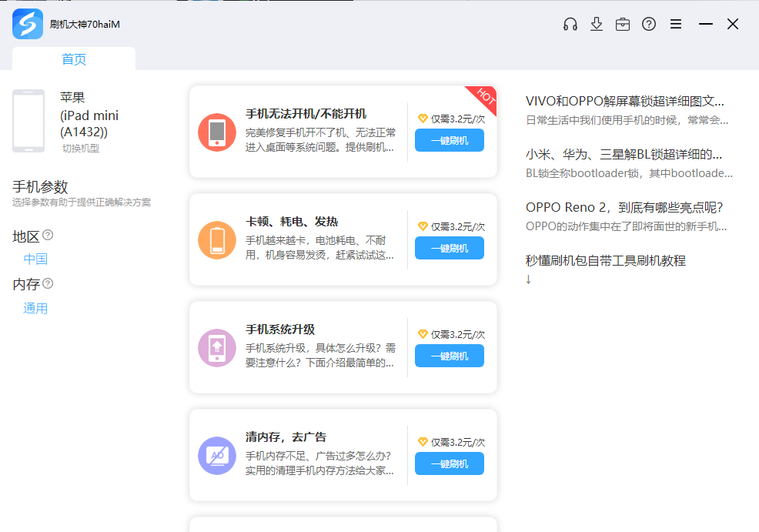Open title 清内存，去广告
The image size is (759, 532).
(x=286, y=437)
